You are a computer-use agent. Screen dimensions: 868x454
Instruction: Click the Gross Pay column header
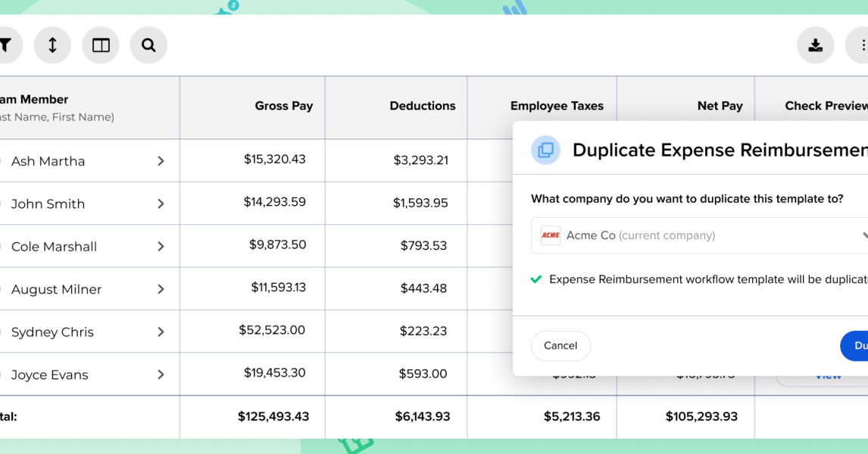click(x=284, y=106)
